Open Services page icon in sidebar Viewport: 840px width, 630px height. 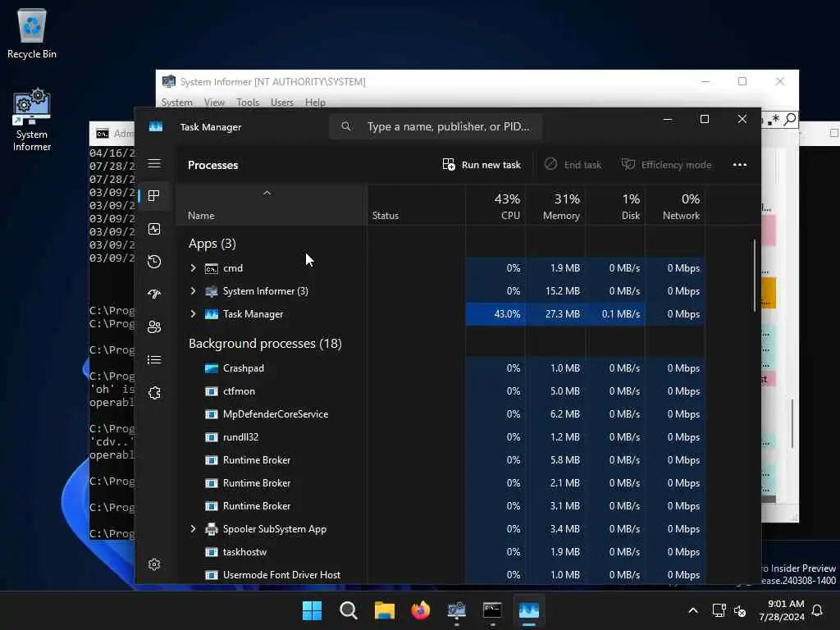click(154, 393)
